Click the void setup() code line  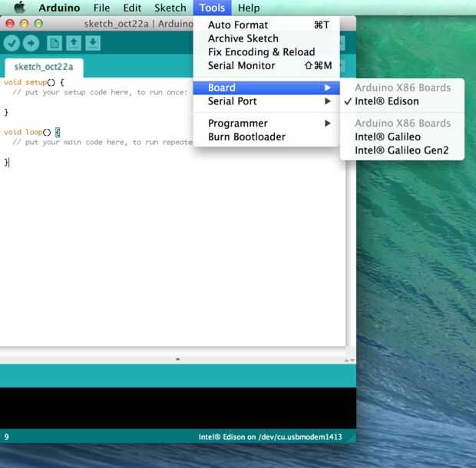pos(34,83)
